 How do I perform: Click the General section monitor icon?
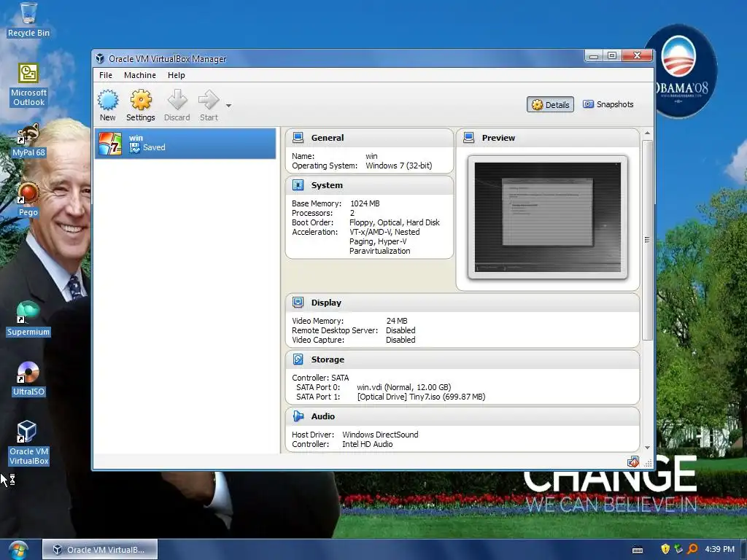pyautogui.click(x=298, y=138)
